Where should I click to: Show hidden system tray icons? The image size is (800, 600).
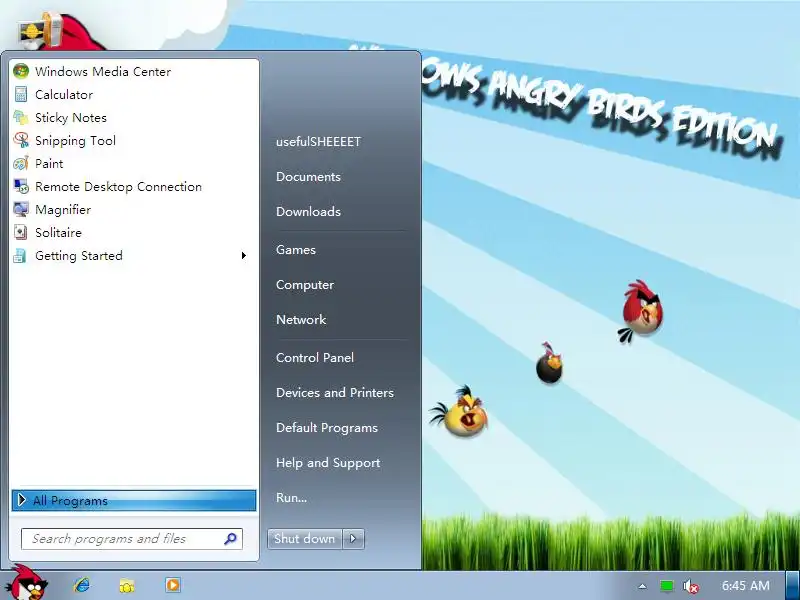[642, 586]
